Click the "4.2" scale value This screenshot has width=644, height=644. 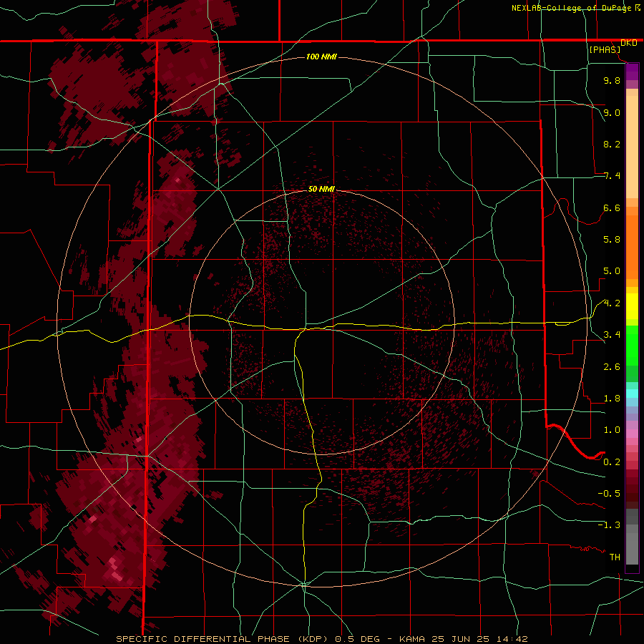(x=612, y=303)
